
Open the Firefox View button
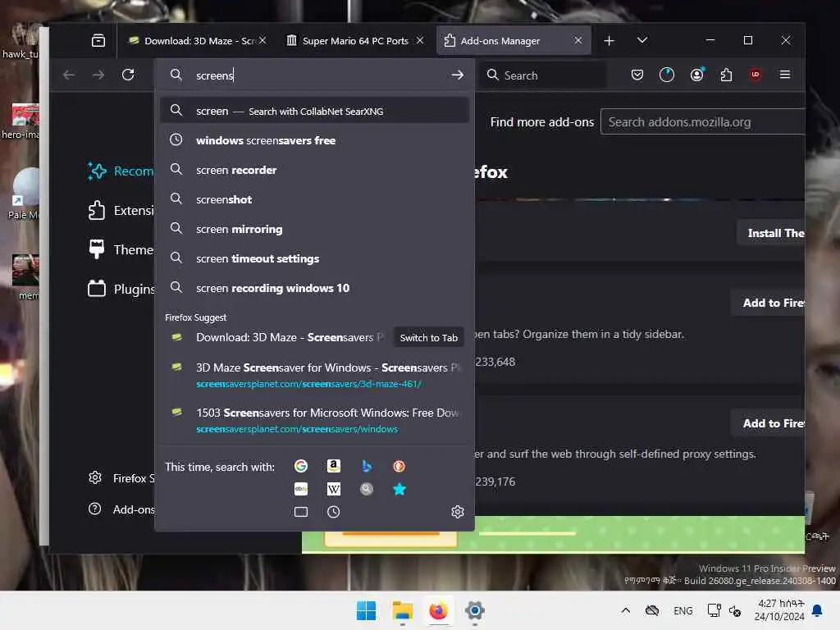98,41
